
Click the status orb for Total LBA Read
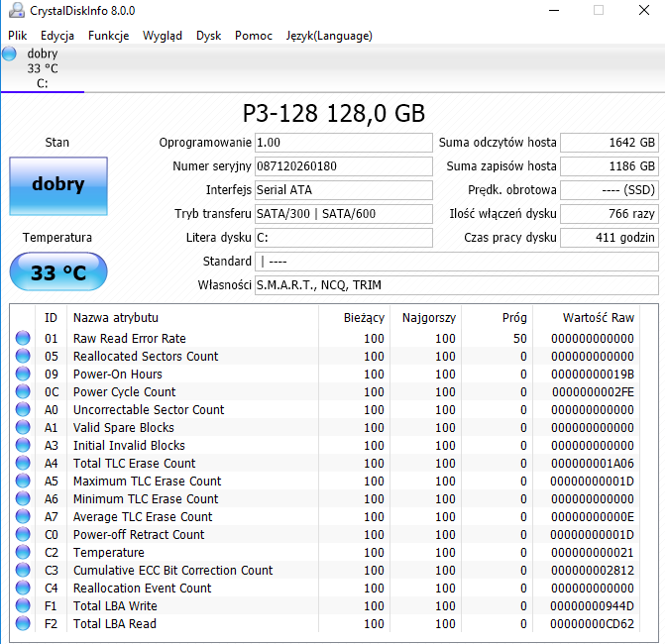(x=23, y=623)
